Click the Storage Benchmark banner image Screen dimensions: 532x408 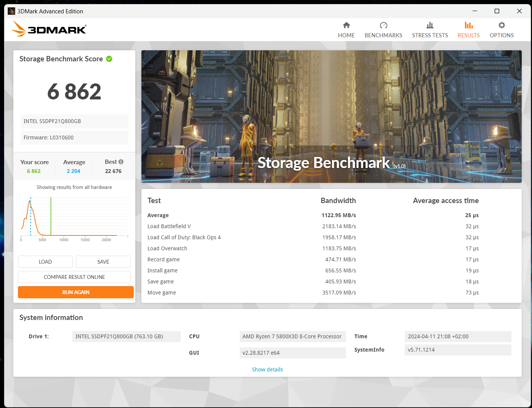tap(332, 117)
